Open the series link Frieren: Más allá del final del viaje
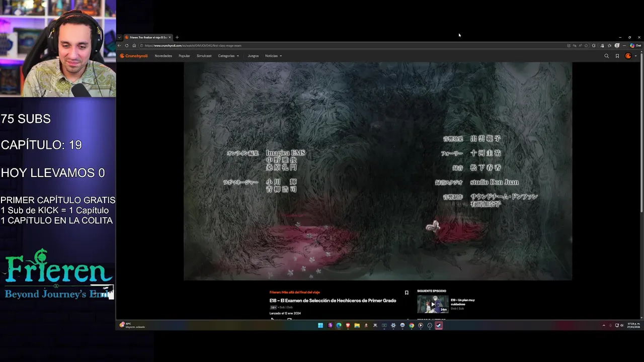644x362 pixels. pos(294,292)
